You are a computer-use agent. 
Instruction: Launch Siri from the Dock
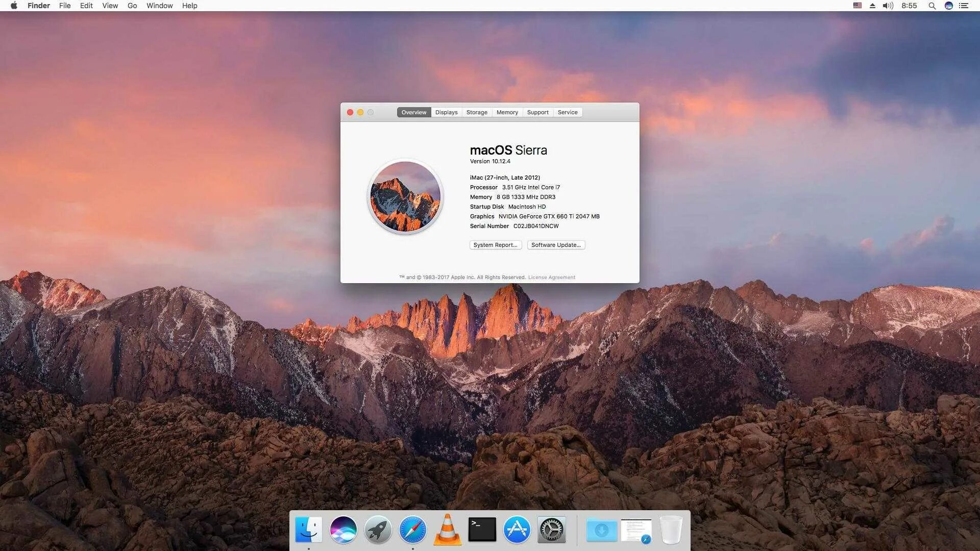344,530
